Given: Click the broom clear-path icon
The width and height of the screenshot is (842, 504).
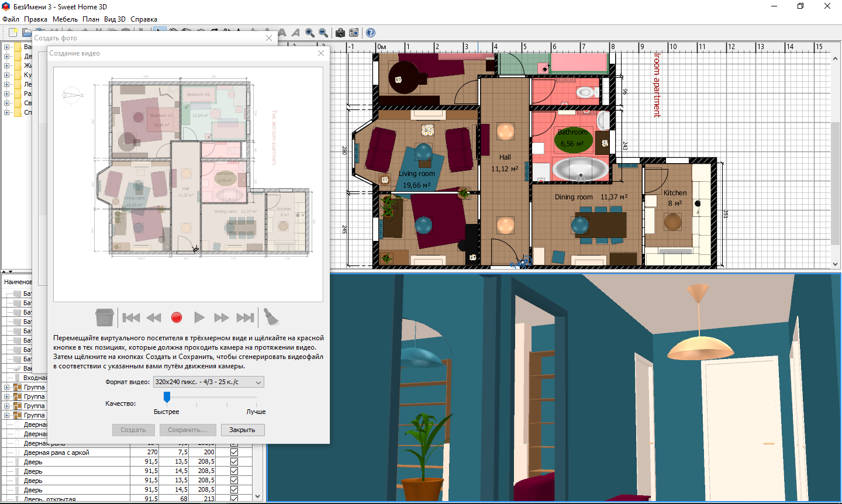Looking at the screenshot, I should pos(270,317).
